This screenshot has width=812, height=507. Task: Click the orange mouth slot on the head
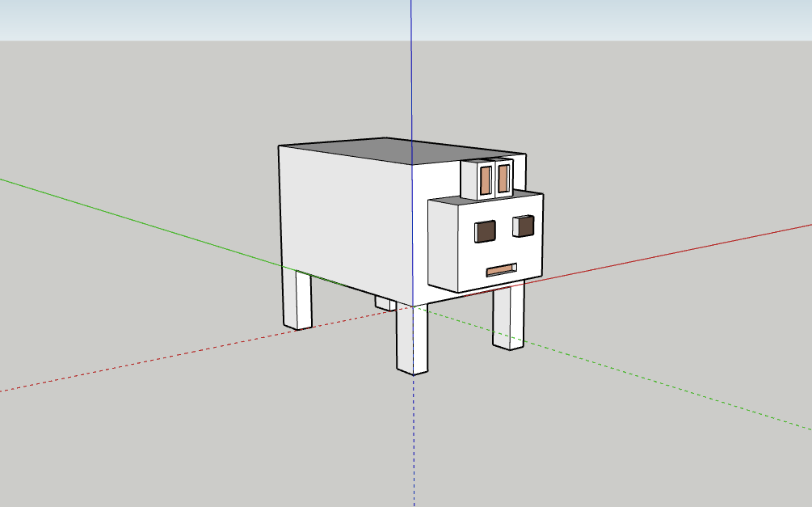coord(501,269)
